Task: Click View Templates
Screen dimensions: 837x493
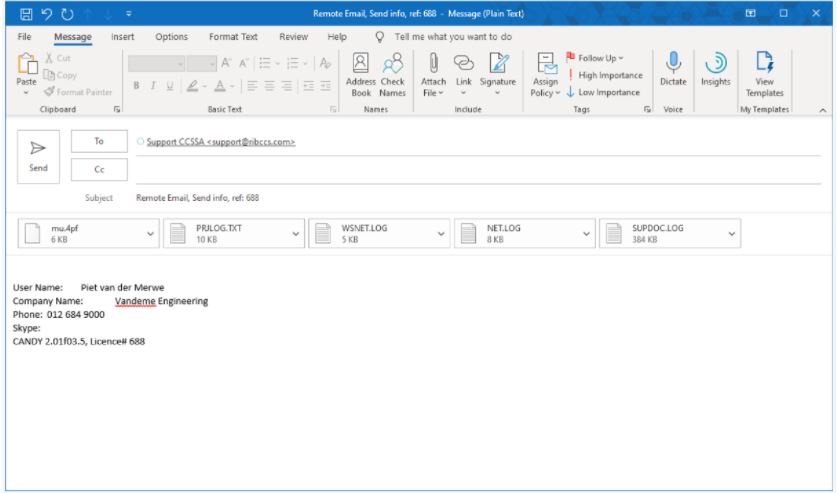Action: coord(764,75)
